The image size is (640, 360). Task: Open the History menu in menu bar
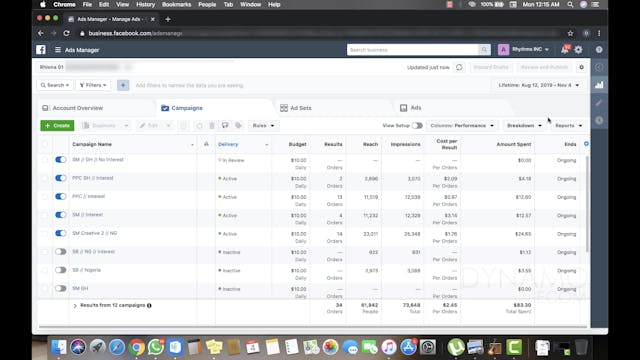[x=145, y=4]
